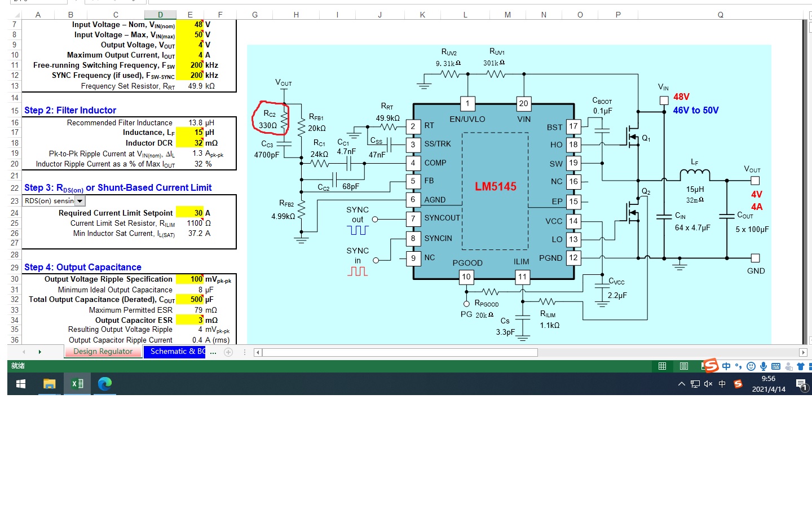This screenshot has width=812, height=508.
Task: Click the muted volume icon
Action: (708, 384)
